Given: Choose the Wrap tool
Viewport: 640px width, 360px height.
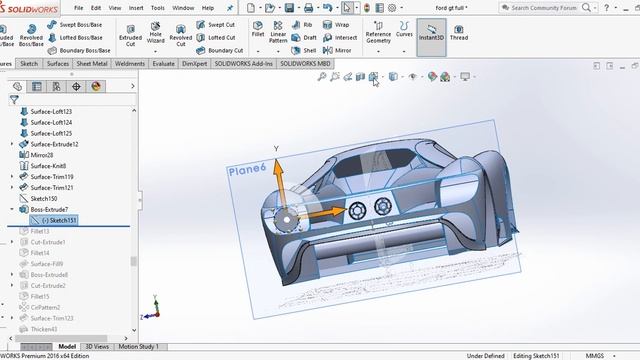Looking at the screenshot, I should pyautogui.click(x=336, y=25).
